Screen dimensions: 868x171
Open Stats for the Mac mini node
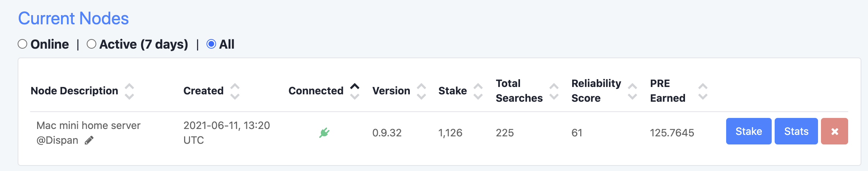(796, 131)
